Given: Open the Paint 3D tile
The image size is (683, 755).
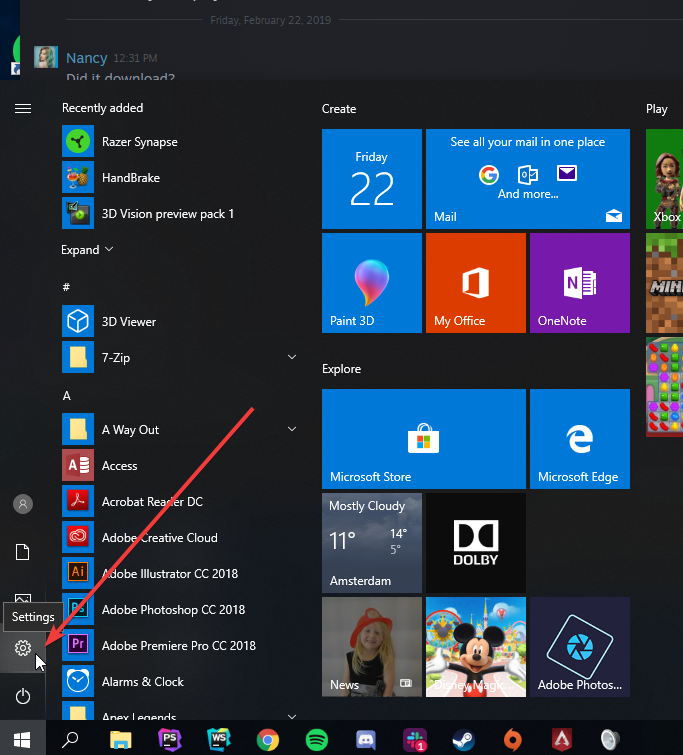Looking at the screenshot, I should click(x=372, y=283).
